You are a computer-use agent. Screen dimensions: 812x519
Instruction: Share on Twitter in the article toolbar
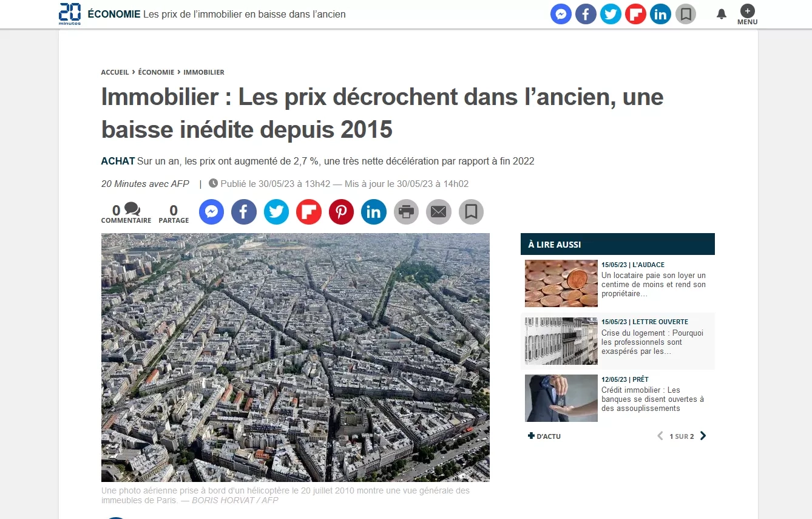[276, 212]
